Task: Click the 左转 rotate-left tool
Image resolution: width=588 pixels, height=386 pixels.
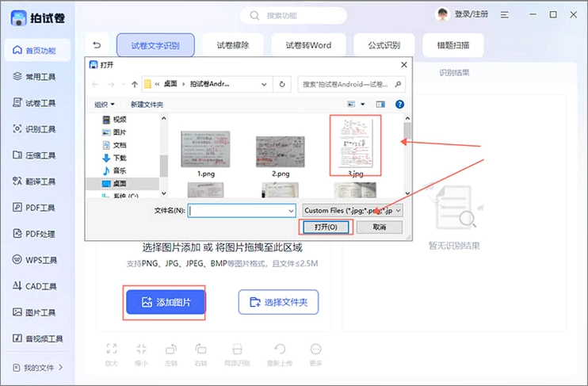Action: (171, 354)
